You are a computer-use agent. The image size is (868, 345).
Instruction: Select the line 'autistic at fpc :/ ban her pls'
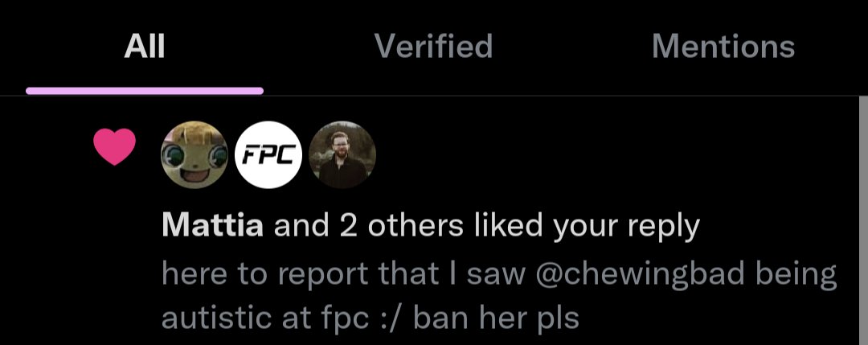click(x=371, y=318)
